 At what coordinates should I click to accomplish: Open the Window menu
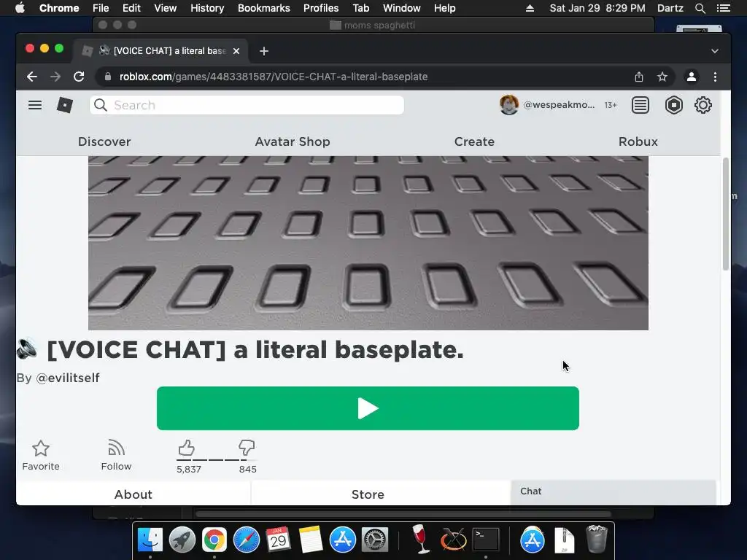coord(402,8)
